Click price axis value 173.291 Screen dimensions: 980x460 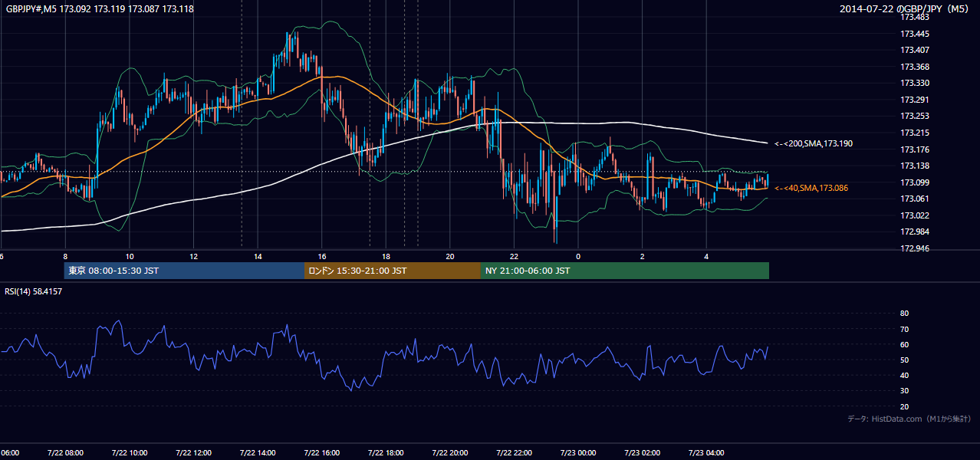point(915,100)
